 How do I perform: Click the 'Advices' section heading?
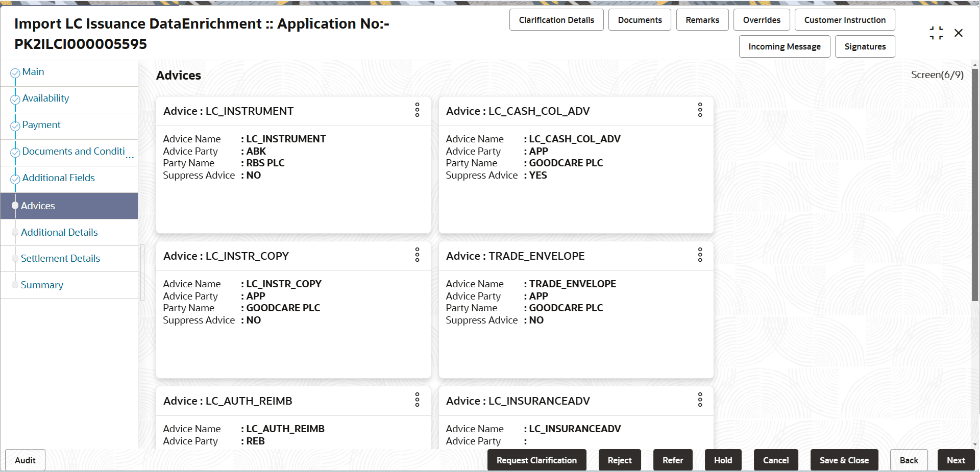coord(179,76)
